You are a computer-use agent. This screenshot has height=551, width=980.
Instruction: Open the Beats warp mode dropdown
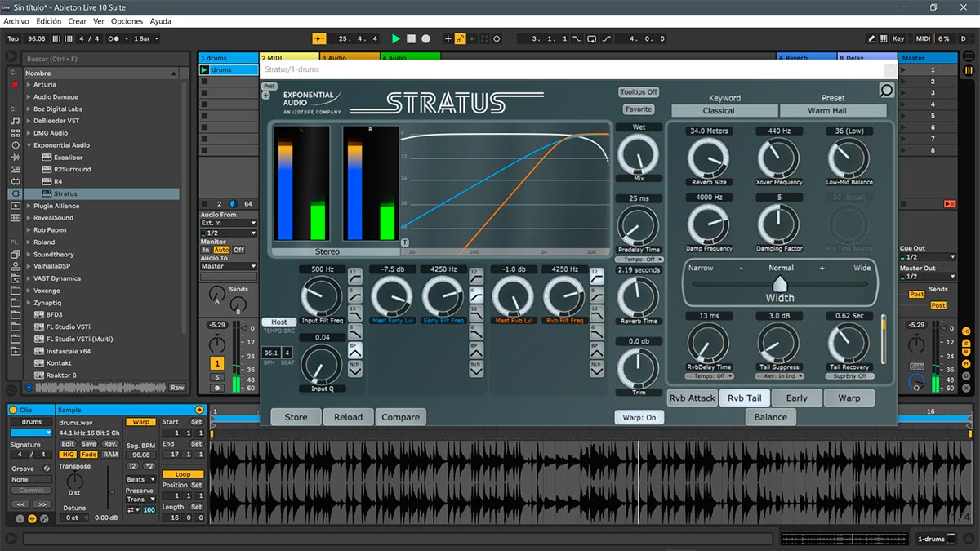(x=140, y=479)
